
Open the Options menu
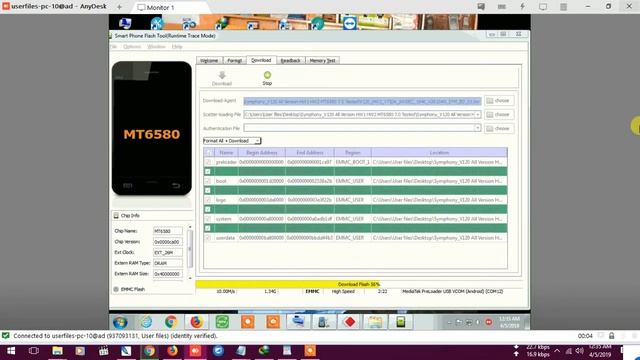point(132,47)
